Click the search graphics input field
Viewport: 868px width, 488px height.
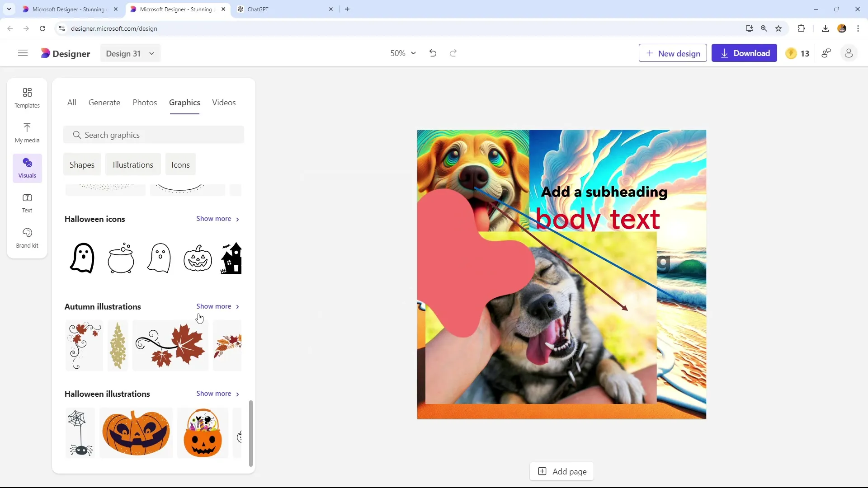click(x=155, y=134)
